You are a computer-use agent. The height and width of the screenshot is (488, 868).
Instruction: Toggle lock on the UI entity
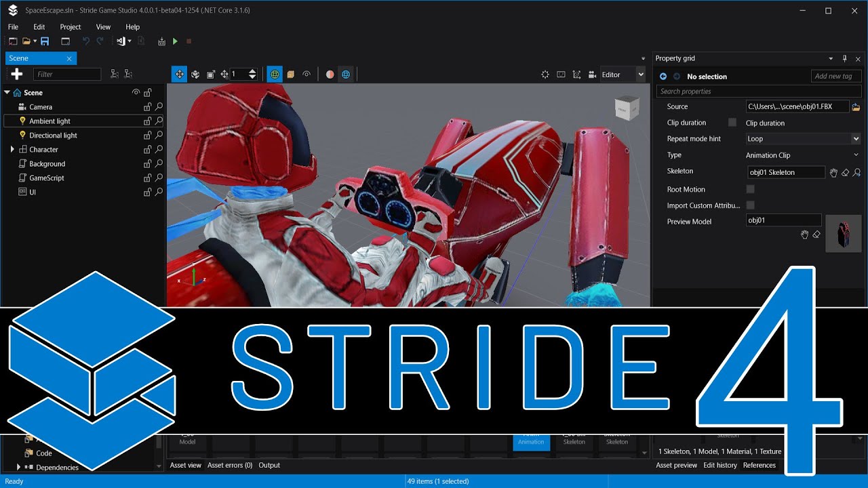coord(147,192)
